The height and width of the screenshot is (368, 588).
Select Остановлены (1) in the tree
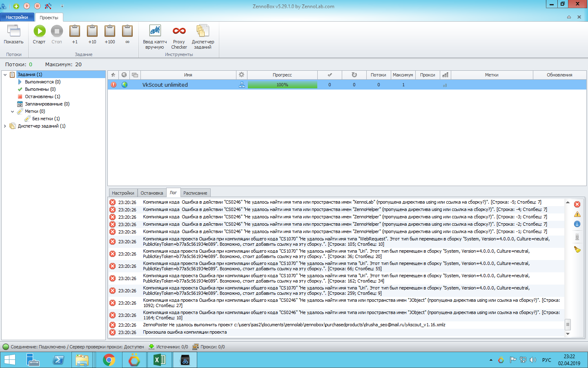[42, 96]
